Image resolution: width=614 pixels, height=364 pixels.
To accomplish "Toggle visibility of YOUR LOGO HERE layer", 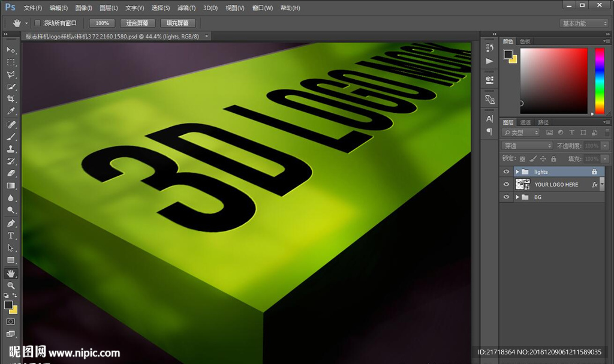I will (507, 185).
